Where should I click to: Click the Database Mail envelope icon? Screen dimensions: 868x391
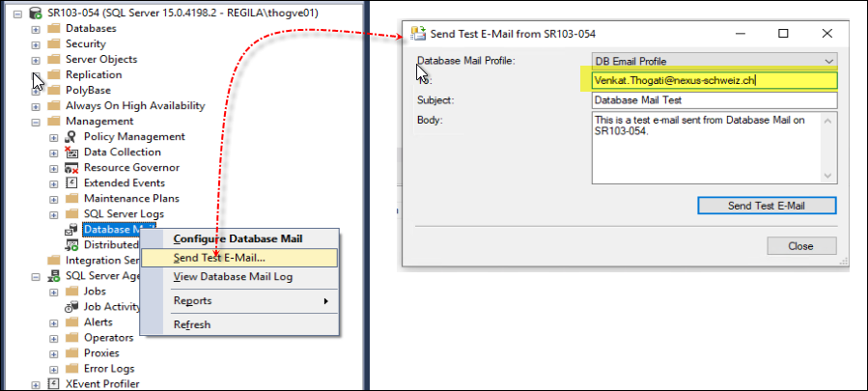point(71,229)
